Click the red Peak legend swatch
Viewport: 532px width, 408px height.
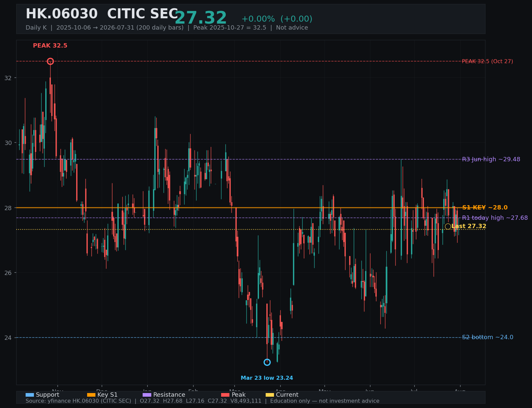pos(225,395)
